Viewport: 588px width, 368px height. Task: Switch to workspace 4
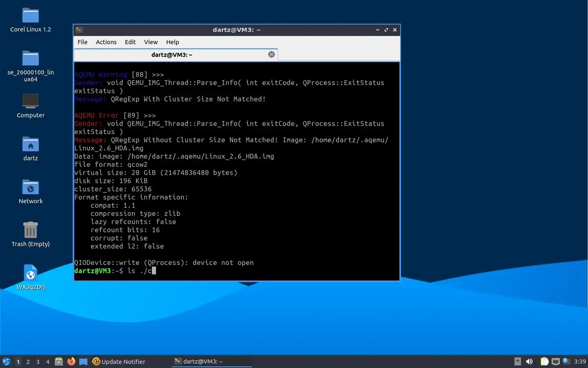[x=47, y=362]
